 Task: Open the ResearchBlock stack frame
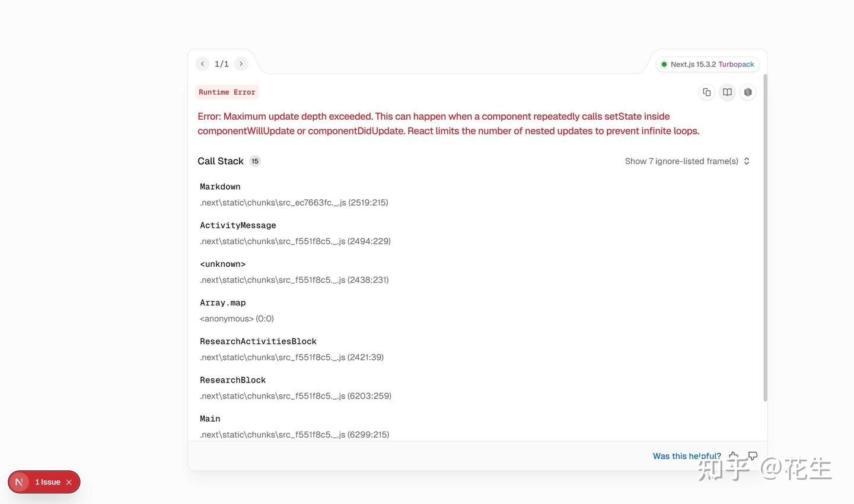(x=232, y=380)
